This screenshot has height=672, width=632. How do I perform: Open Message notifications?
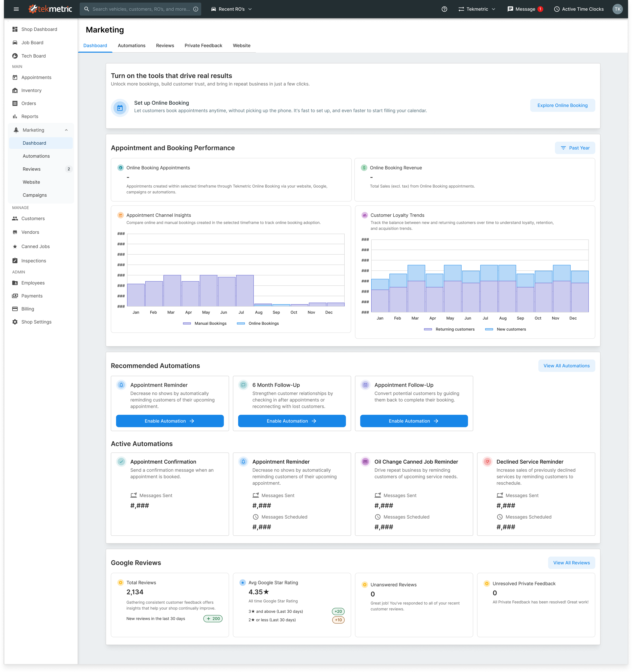[525, 9]
